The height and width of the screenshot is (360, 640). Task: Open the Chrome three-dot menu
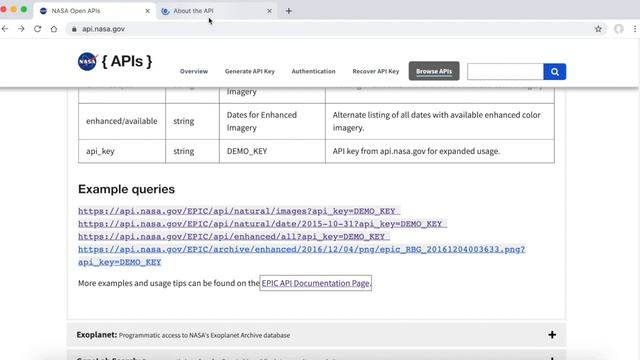pyautogui.click(x=635, y=29)
